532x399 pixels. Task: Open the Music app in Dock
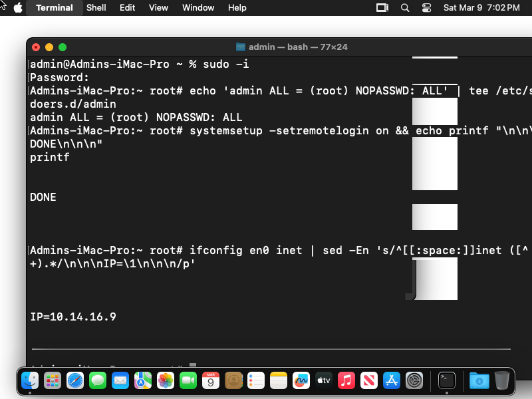(x=346, y=380)
